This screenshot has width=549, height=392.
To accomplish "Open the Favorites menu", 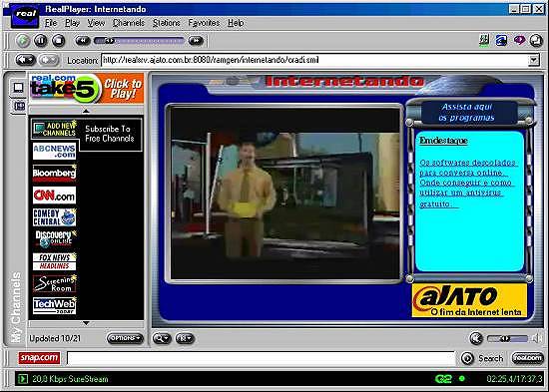I will pos(204,23).
